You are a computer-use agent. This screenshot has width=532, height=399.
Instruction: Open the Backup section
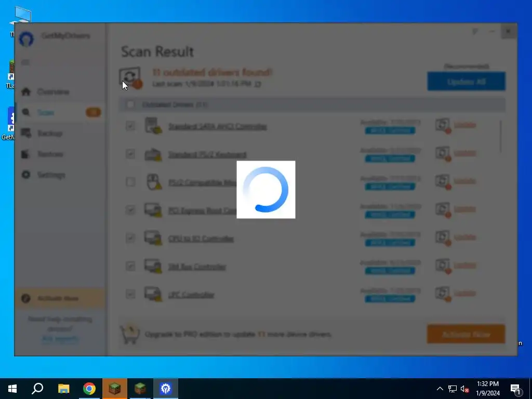point(60,134)
